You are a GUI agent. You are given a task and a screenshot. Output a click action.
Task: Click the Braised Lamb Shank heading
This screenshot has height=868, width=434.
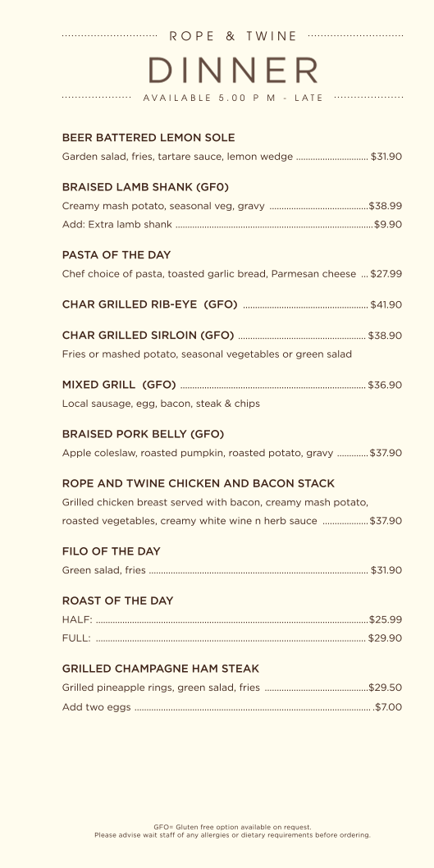click(x=145, y=186)
